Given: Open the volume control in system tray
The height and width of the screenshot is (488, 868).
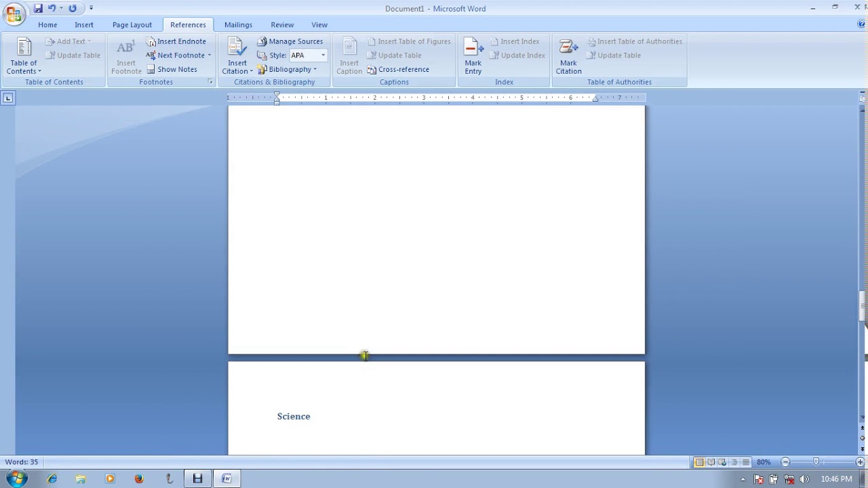Looking at the screenshot, I should click(804, 479).
